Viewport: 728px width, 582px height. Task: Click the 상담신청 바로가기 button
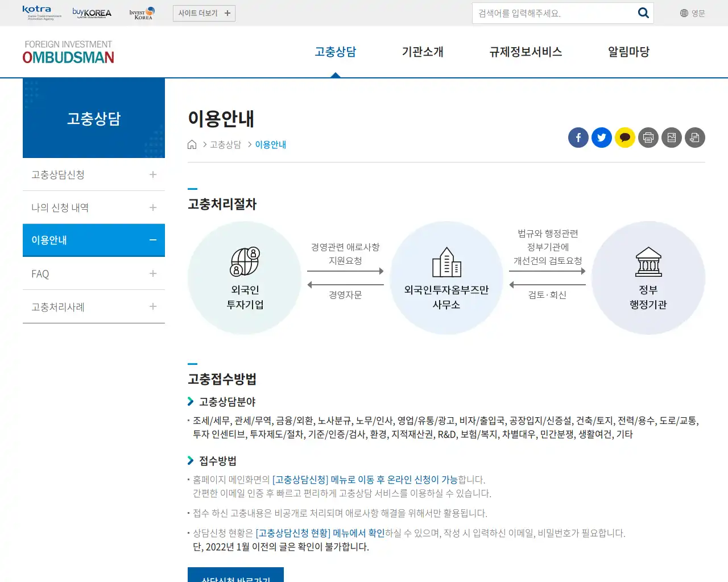coord(235,577)
